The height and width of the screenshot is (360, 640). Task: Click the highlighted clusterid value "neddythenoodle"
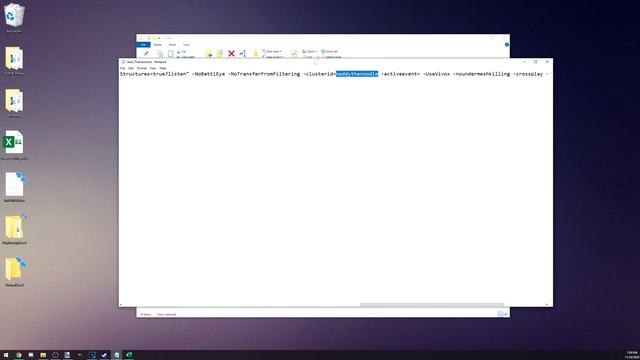[357, 74]
